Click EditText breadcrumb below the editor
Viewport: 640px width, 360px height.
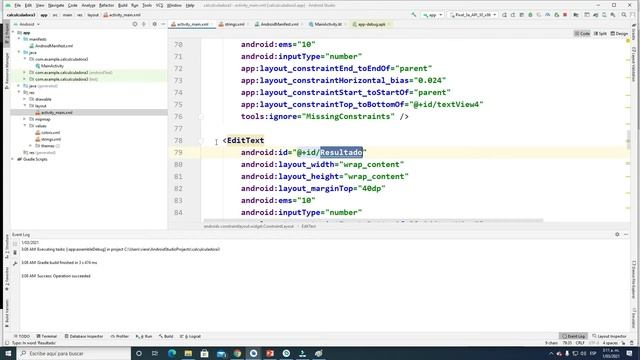click(309, 226)
